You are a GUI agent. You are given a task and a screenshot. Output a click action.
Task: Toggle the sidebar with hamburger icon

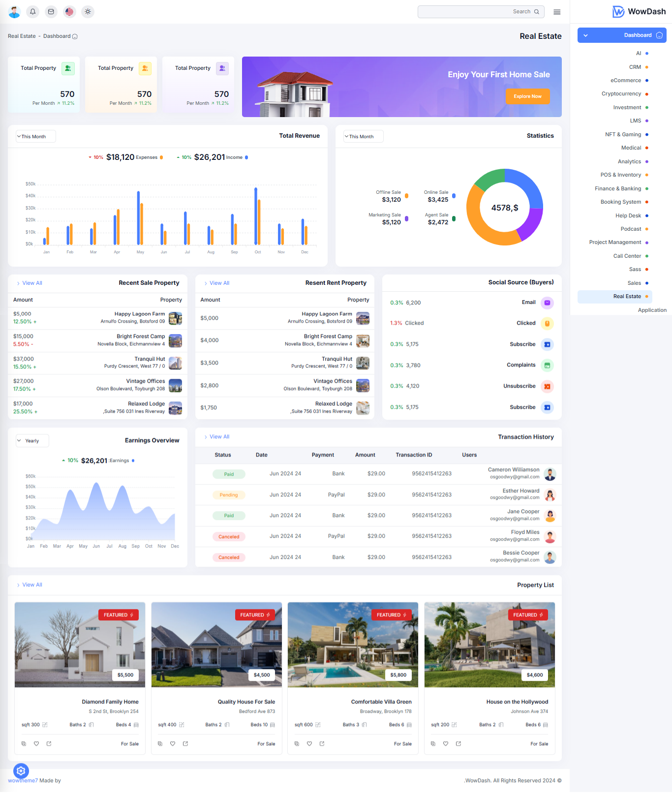pos(557,12)
